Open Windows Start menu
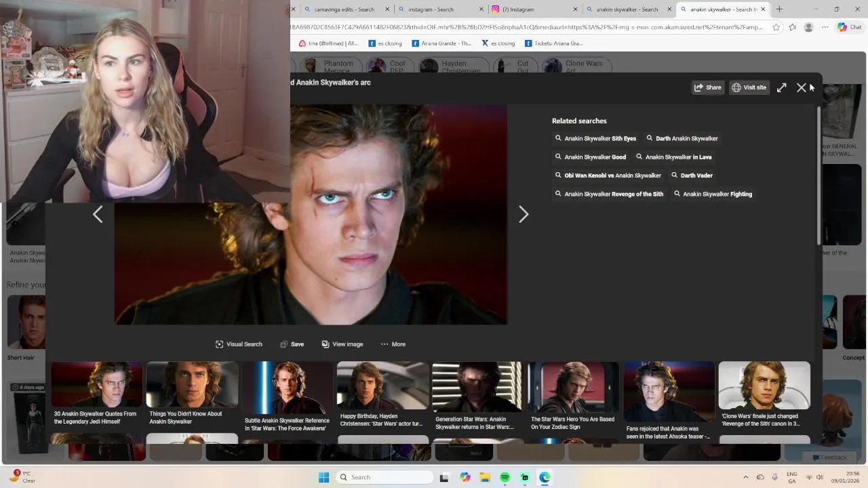Viewport: 868px width, 488px height. 324,477
